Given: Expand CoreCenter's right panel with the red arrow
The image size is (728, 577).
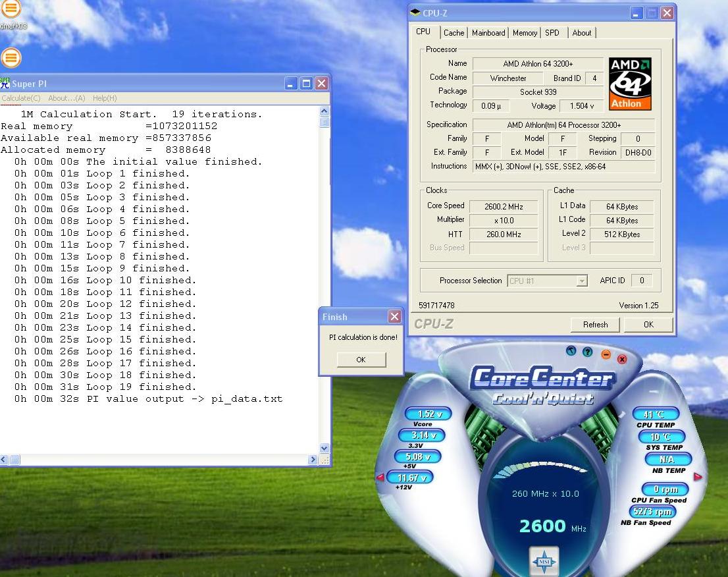Looking at the screenshot, I should (x=698, y=477).
